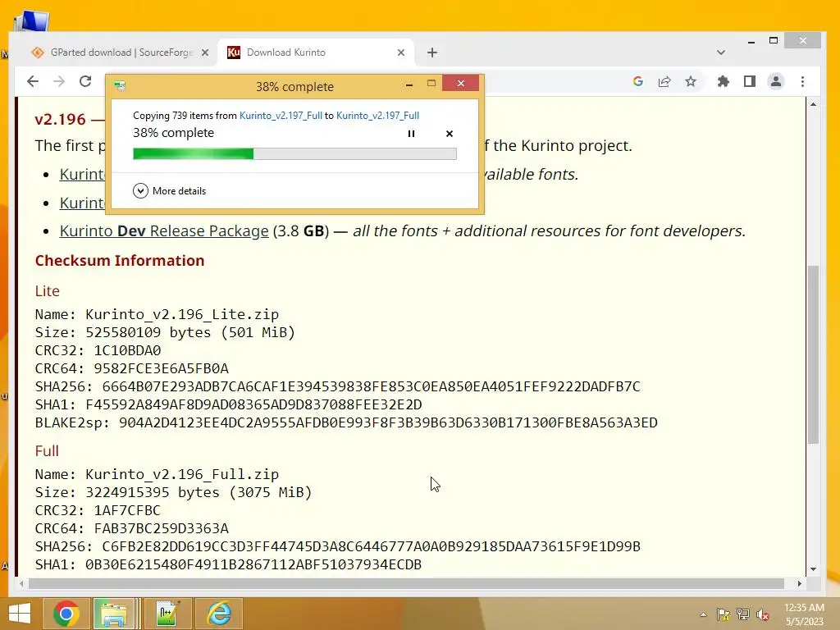Click the scroll down arrow

(813, 569)
